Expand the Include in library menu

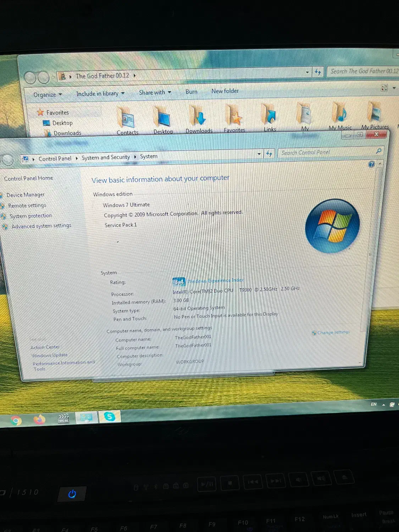tap(100, 94)
